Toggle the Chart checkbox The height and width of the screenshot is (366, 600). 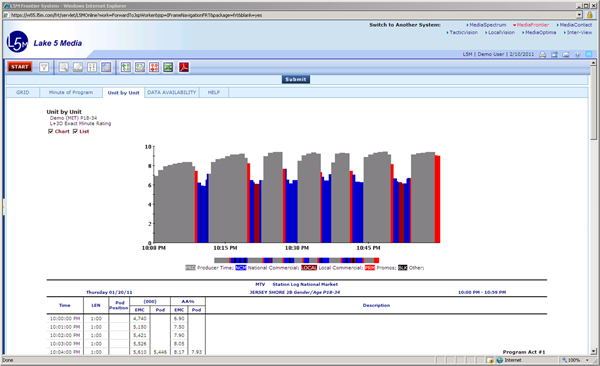tap(50, 131)
